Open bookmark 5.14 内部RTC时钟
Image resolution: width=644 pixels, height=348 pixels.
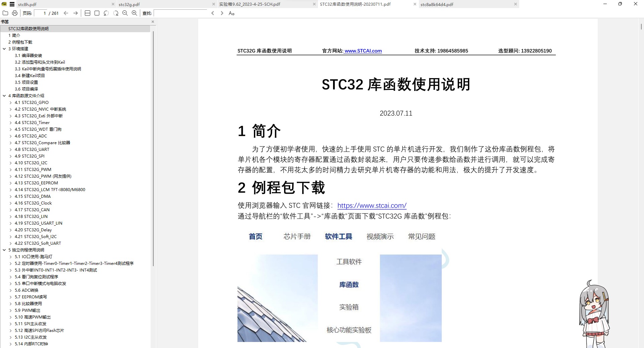coord(31,344)
